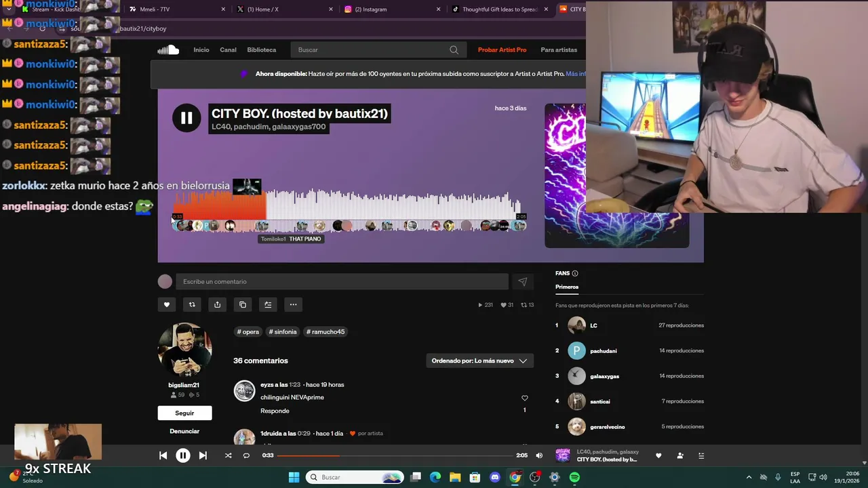
Task: Switch to the (1) Home / X browser tab
Action: (x=285, y=9)
